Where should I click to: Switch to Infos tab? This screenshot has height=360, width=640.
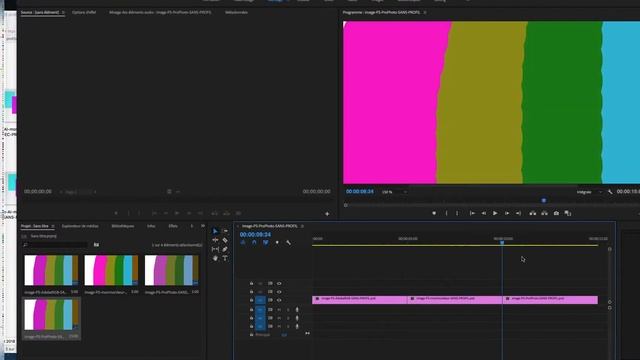pyautogui.click(x=151, y=226)
